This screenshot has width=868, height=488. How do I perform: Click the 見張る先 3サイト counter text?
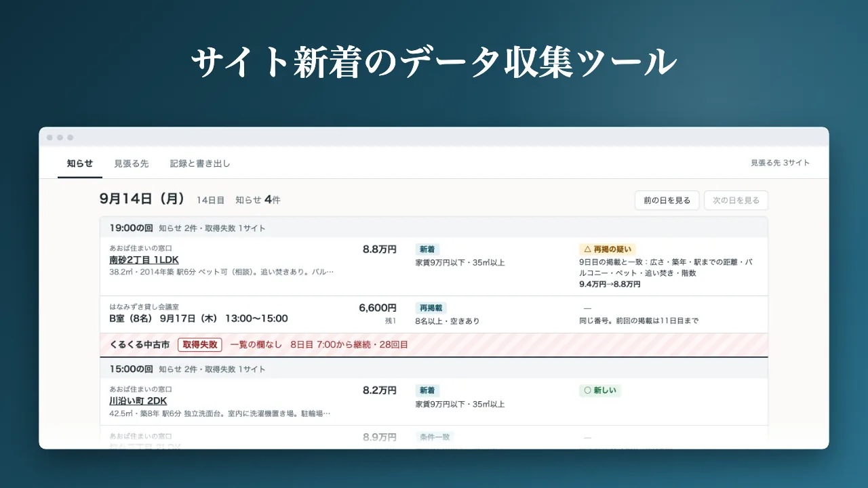click(x=780, y=163)
